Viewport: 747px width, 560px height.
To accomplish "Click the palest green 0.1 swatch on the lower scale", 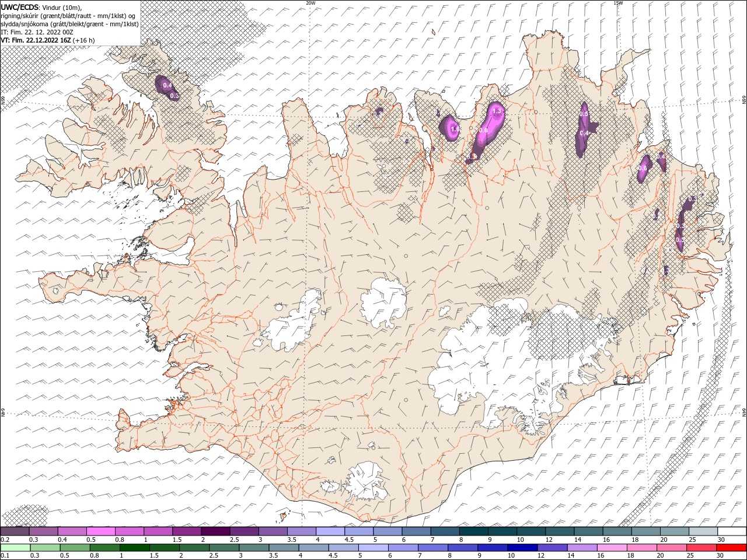I will point(15,548).
